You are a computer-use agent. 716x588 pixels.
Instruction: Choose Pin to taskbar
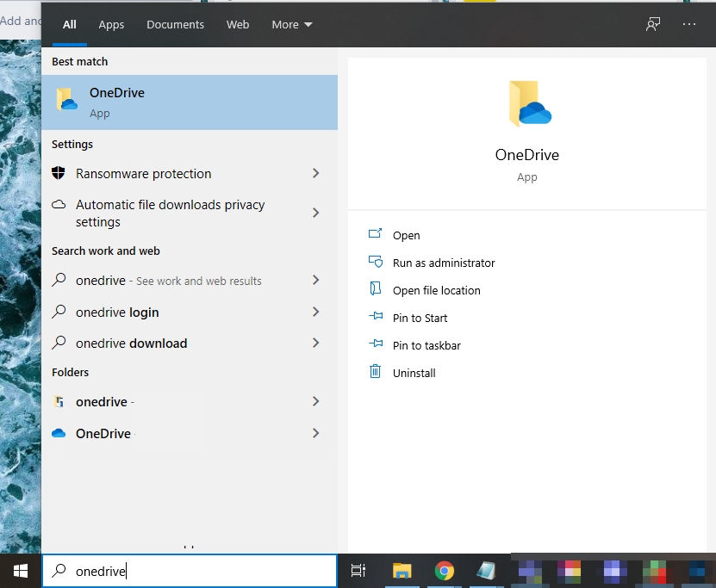coord(426,345)
